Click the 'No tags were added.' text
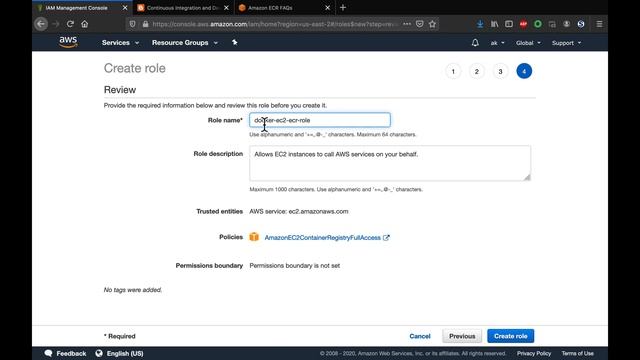640x360 pixels. pyautogui.click(x=133, y=290)
